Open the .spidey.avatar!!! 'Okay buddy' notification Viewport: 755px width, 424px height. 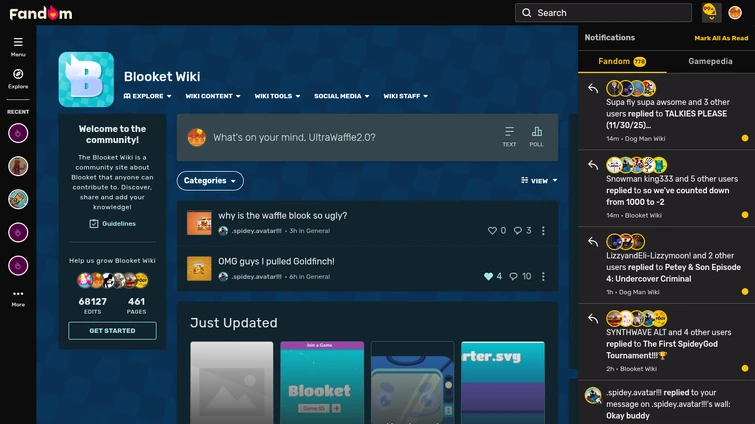pos(666,403)
